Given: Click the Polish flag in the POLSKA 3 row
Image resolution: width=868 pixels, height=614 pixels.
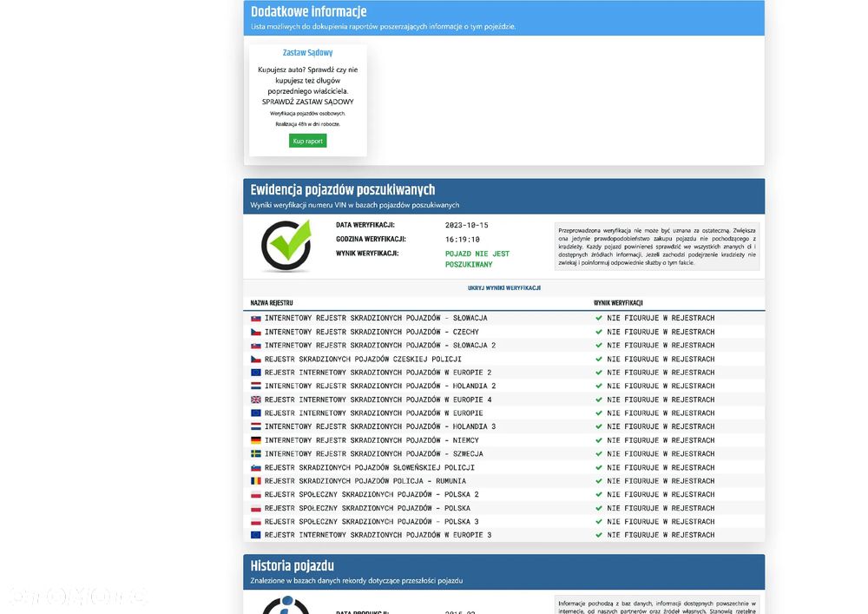Looking at the screenshot, I should pos(256,522).
